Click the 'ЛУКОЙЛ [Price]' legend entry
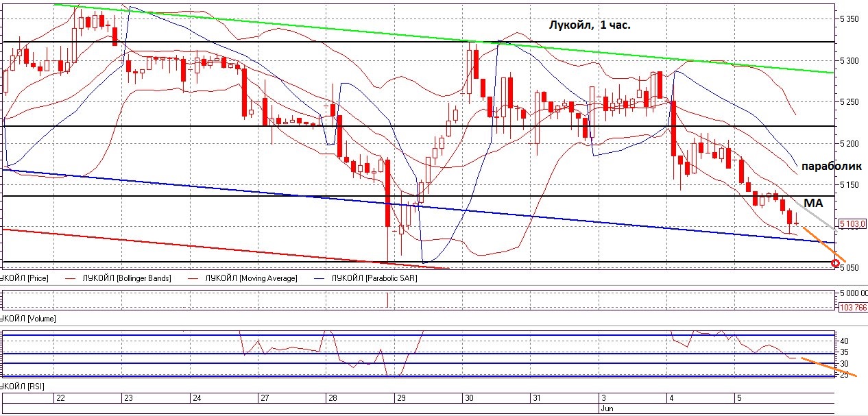Viewport: 868px width, 416px height. coord(23,278)
